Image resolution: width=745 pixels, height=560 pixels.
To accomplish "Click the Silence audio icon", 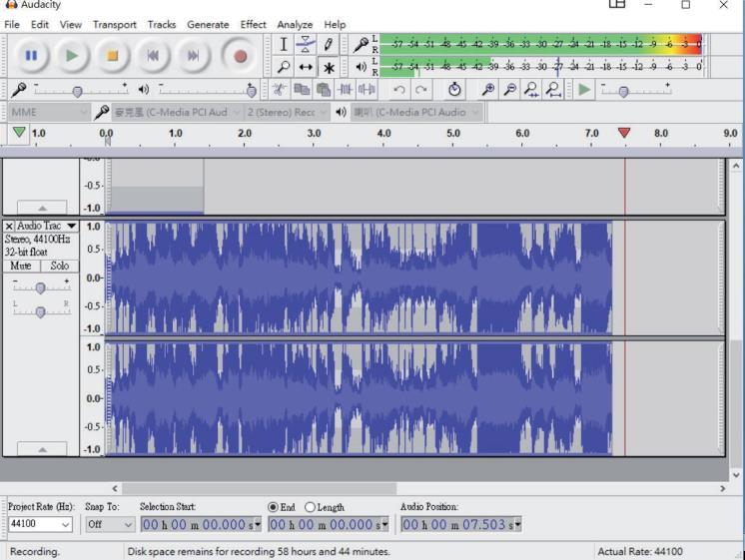I will point(367,89).
